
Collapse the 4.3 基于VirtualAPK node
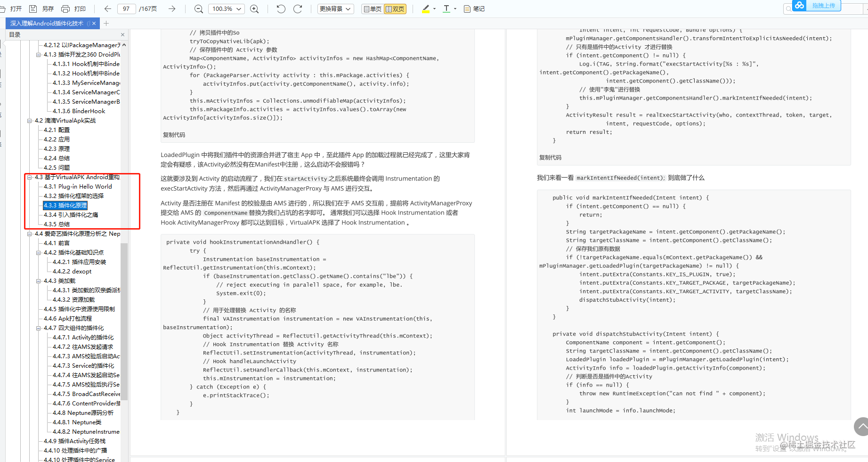click(x=30, y=177)
